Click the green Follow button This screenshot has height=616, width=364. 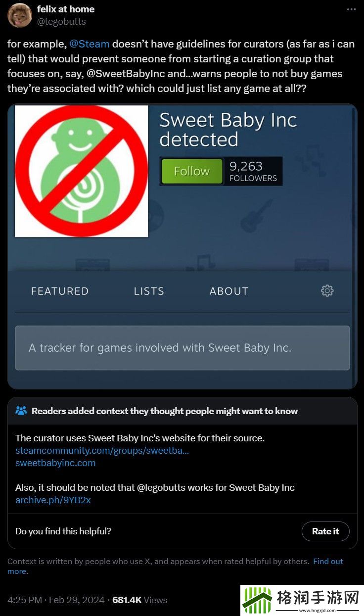(192, 171)
